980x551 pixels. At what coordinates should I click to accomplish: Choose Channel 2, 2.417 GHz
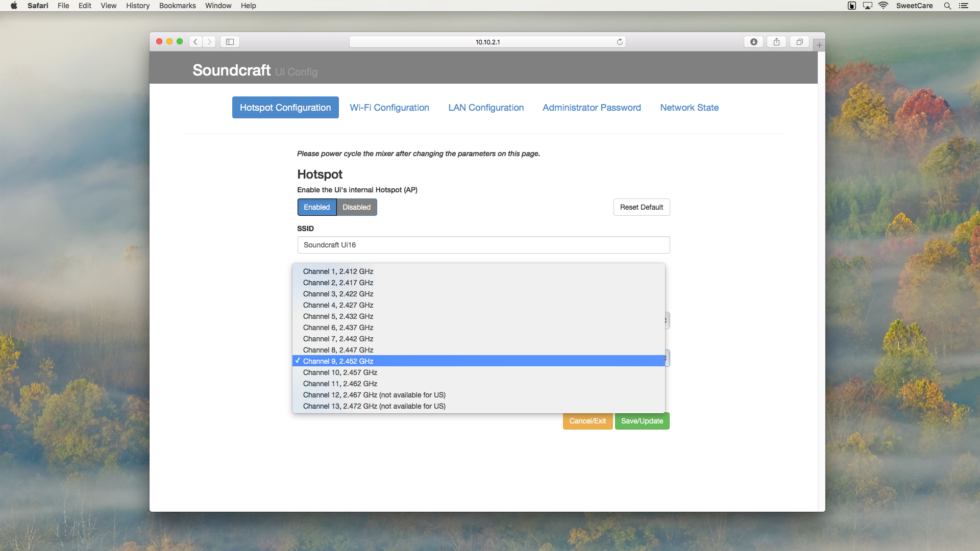[479, 283]
